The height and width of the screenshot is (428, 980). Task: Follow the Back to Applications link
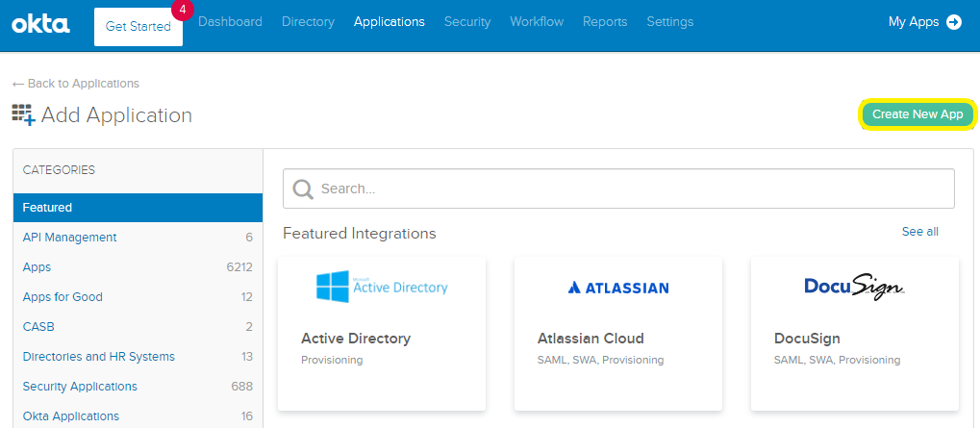pyautogui.click(x=76, y=84)
